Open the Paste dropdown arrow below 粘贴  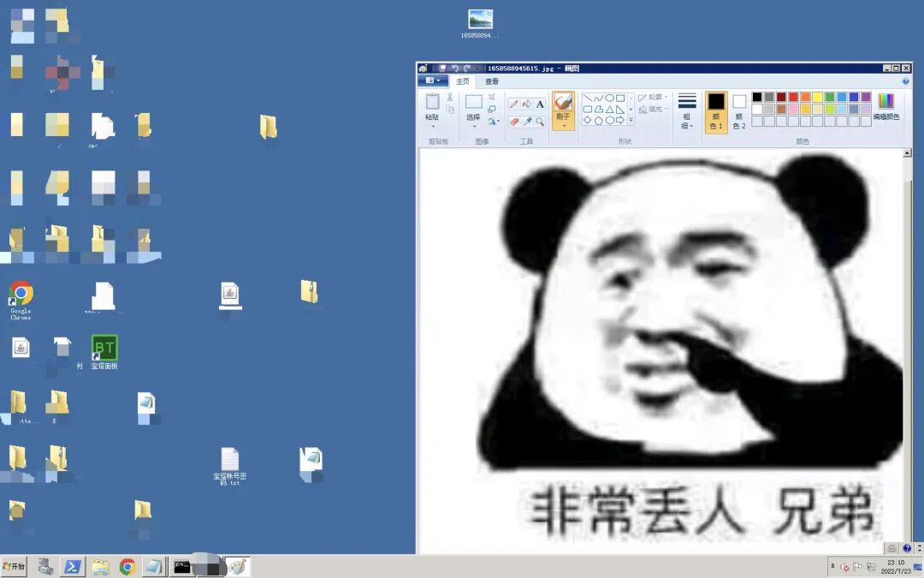point(433,126)
